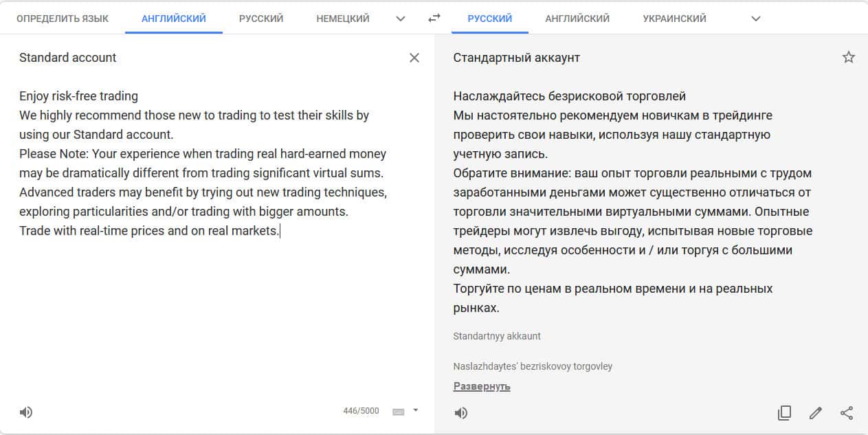
Task: Clear the source text
Action: coord(414,58)
